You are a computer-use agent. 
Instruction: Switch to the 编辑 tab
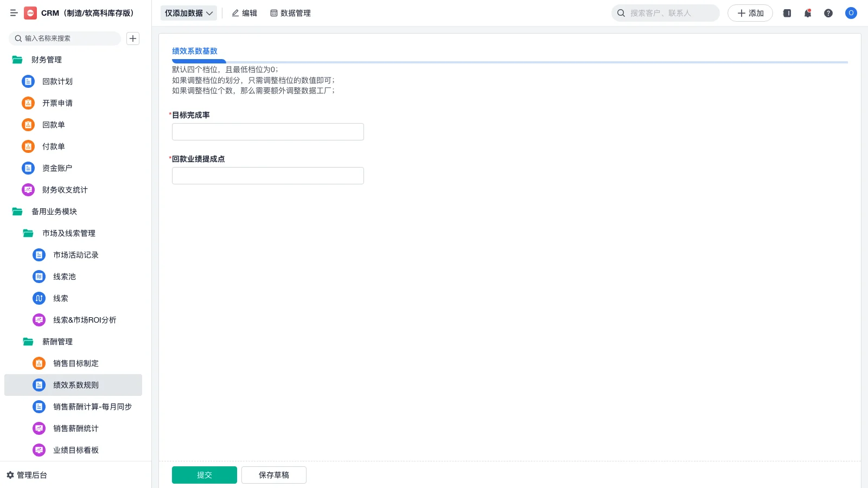(245, 13)
